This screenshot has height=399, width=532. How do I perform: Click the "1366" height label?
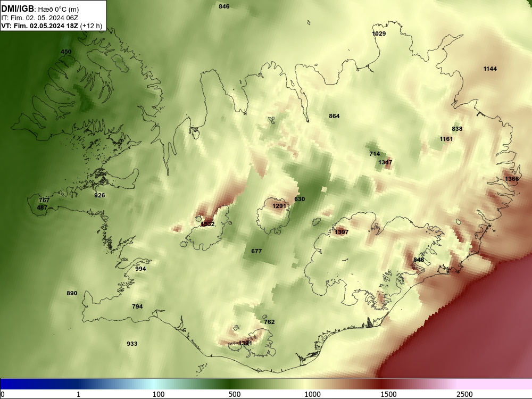(512, 179)
